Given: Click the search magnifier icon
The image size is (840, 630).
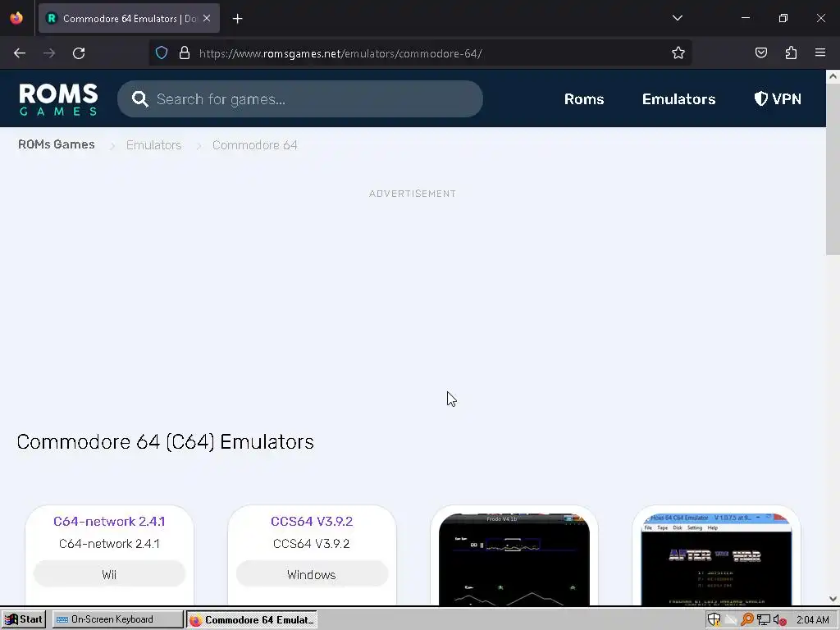Looking at the screenshot, I should pos(139,99).
